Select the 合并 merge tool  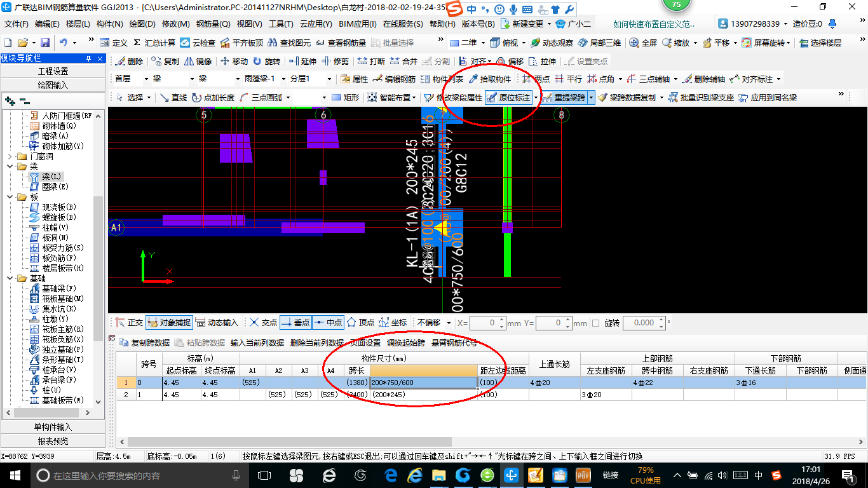pos(403,61)
